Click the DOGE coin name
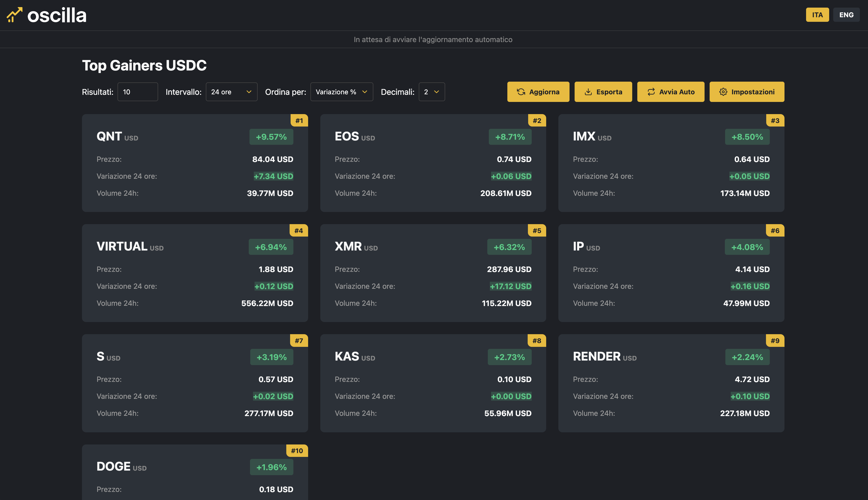 point(113,466)
